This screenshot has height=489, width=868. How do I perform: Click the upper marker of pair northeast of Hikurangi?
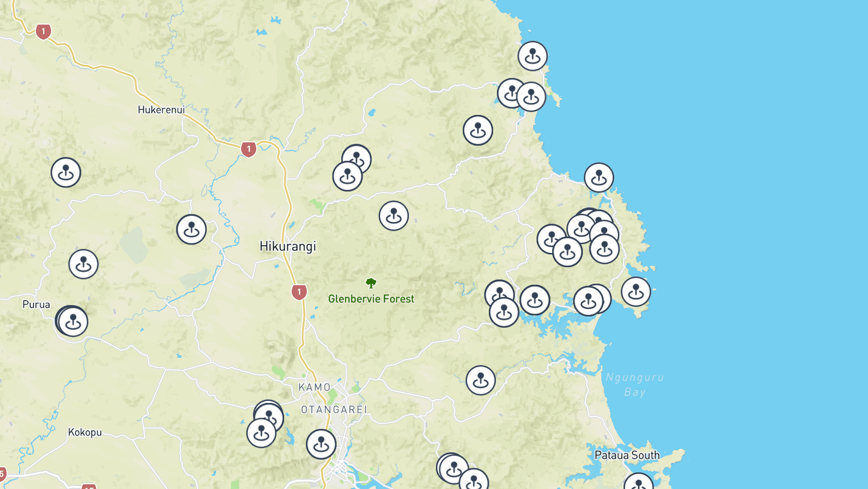click(357, 158)
